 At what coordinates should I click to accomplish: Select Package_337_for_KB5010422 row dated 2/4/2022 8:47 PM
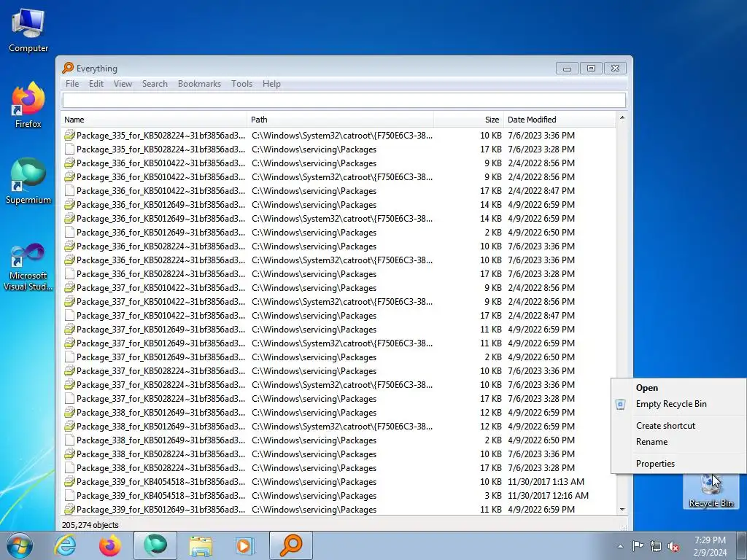[338, 315]
